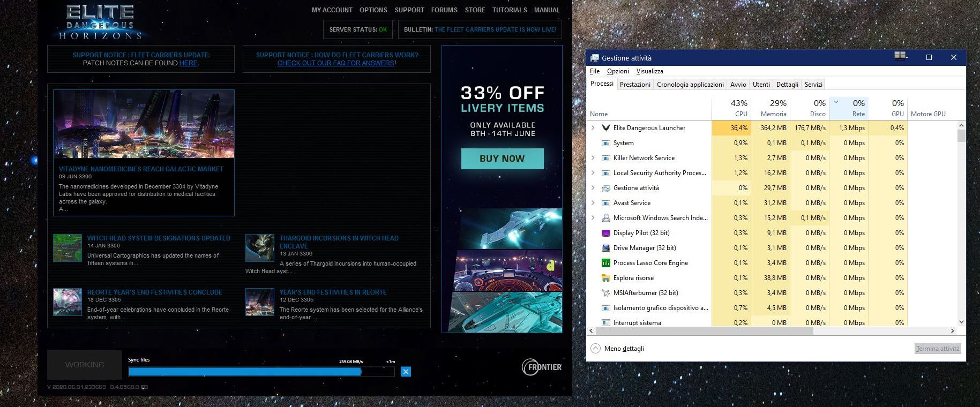This screenshot has height=407, width=980.
Task: Open the patch notes HERE link
Action: (x=188, y=63)
